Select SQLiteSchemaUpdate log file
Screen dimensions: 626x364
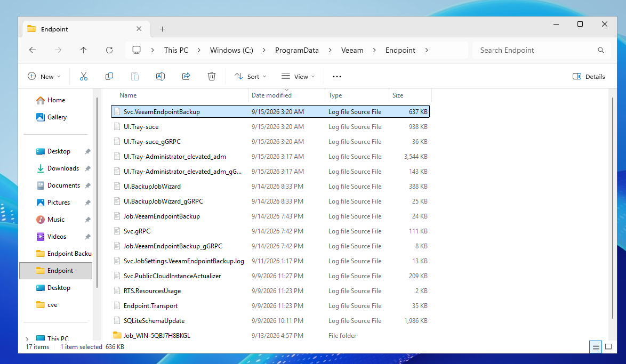[270, 320]
